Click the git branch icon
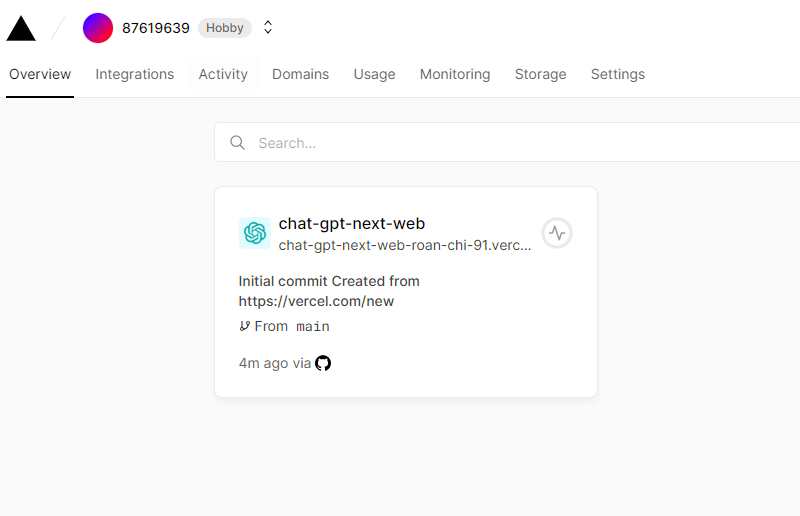This screenshot has width=800, height=516. (245, 326)
